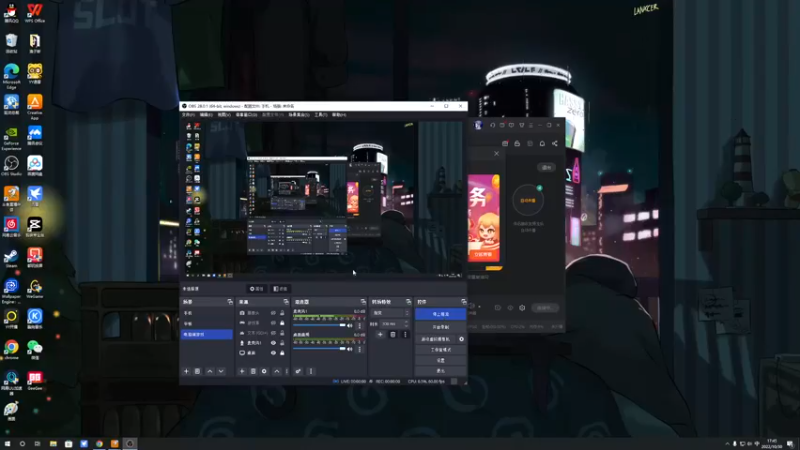Pop out the Sources dock panel
Screen dimensions: 800x450
[x=286, y=302]
